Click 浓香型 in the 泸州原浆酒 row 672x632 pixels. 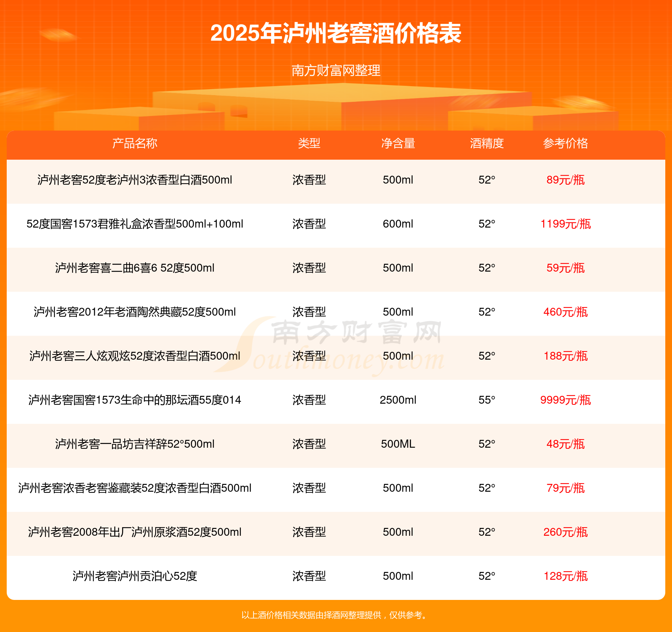click(309, 532)
